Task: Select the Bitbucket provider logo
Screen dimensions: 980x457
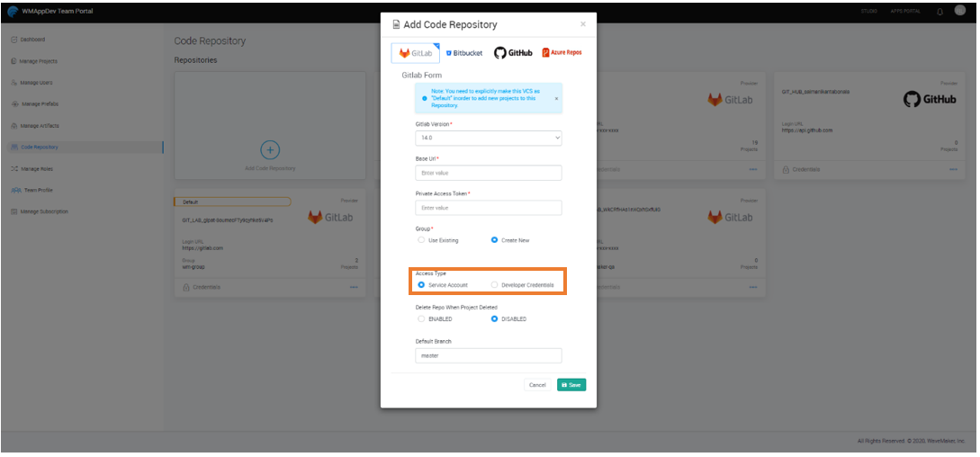Action: coord(464,53)
